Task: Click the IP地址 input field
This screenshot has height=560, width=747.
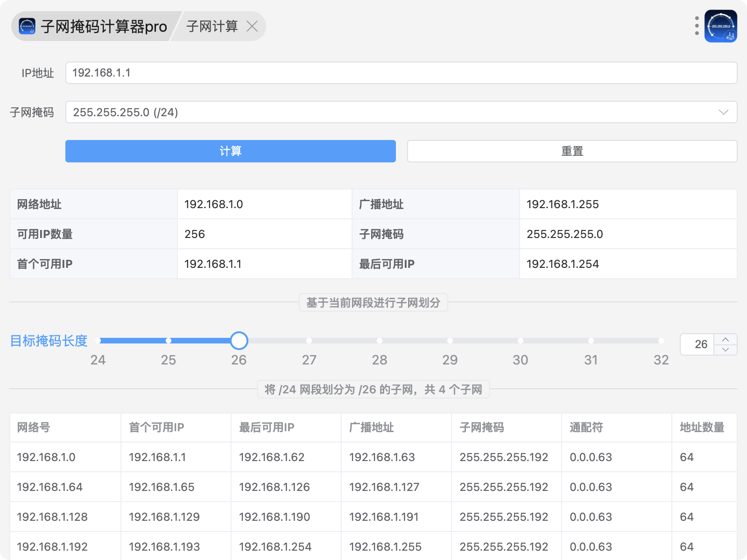Action: pyautogui.click(x=401, y=73)
